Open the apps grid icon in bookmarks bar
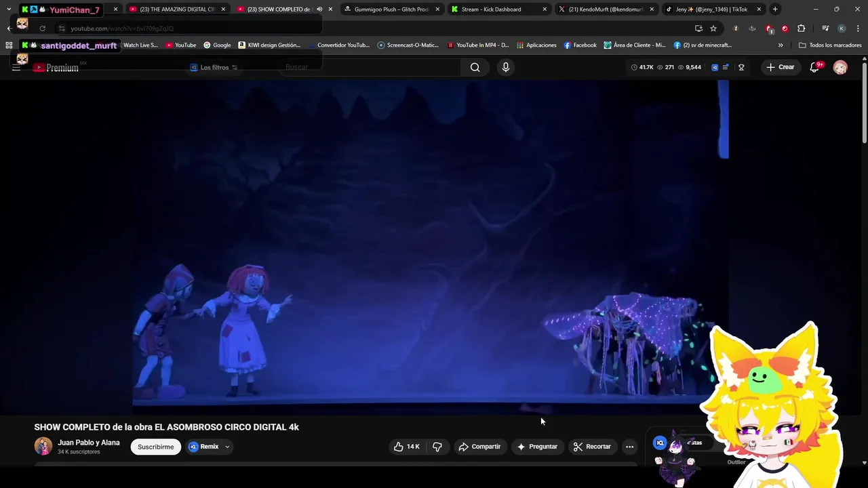Screen dimensions: 868x488 (9, 45)
